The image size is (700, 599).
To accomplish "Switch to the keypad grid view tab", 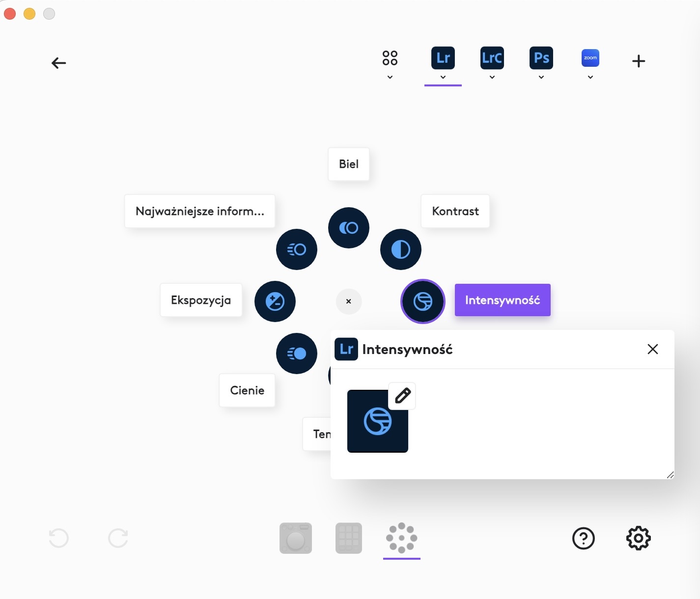I will click(x=349, y=538).
